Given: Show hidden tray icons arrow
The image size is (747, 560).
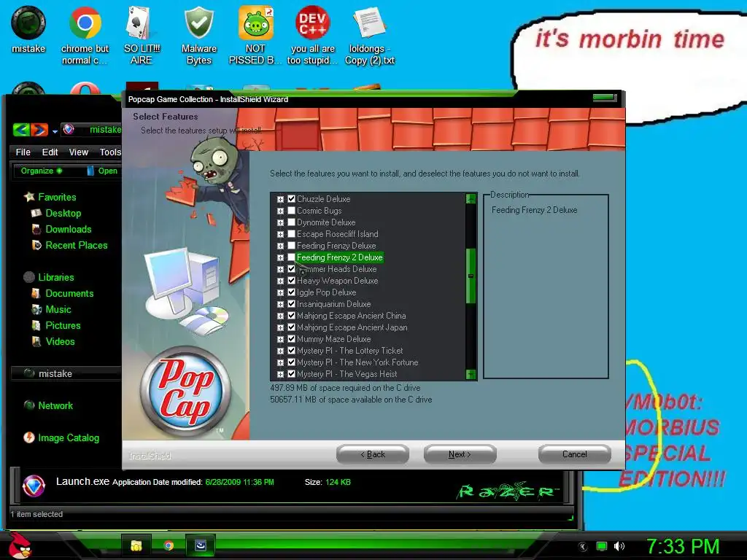Looking at the screenshot, I should pyautogui.click(x=583, y=546).
